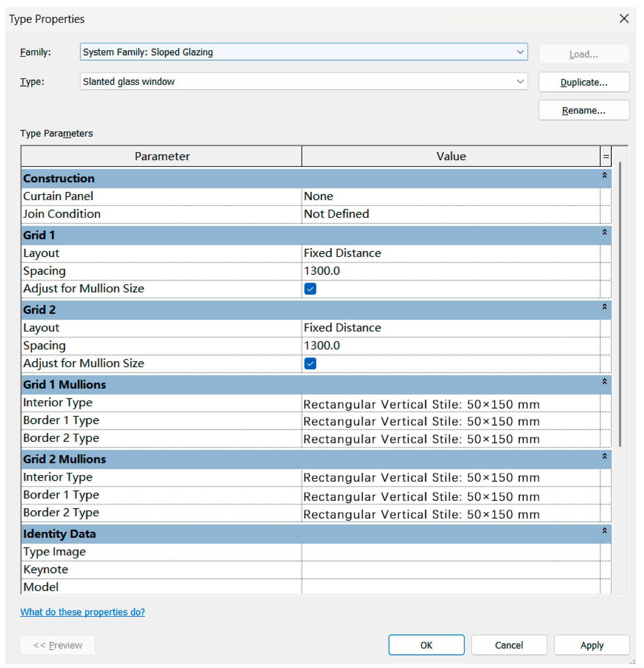Collapse the Identity Data section chevron

click(604, 531)
